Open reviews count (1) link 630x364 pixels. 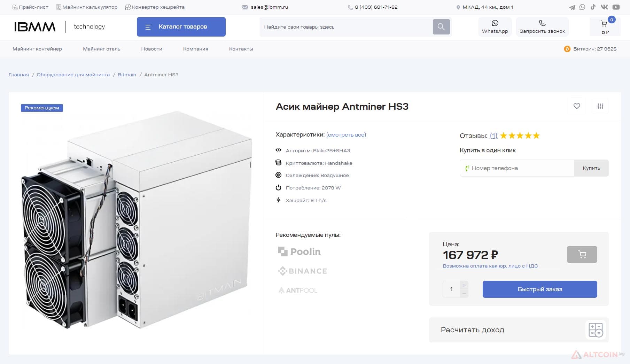(493, 135)
